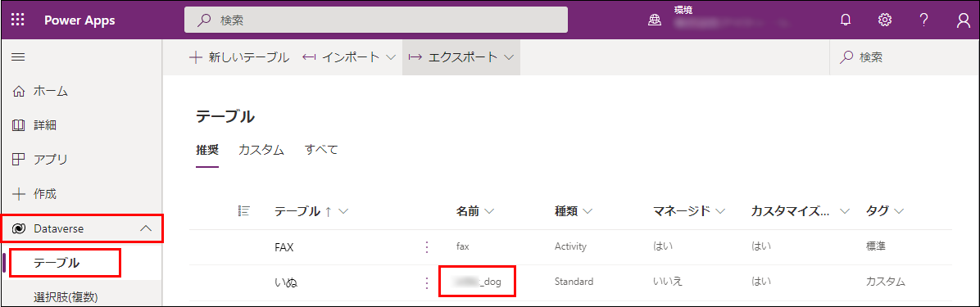
Task: Collapse the Dataverse section chevron
Action: [x=145, y=229]
